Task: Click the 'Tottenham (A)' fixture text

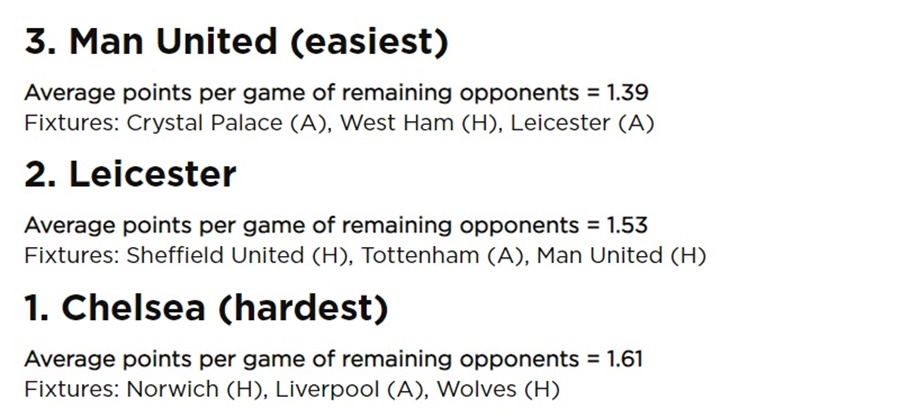Action: tap(443, 256)
